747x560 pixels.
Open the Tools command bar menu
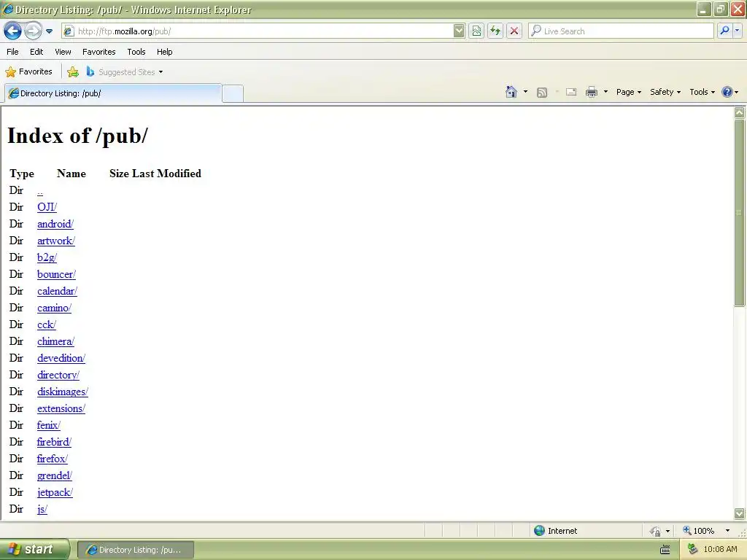coord(702,92)
